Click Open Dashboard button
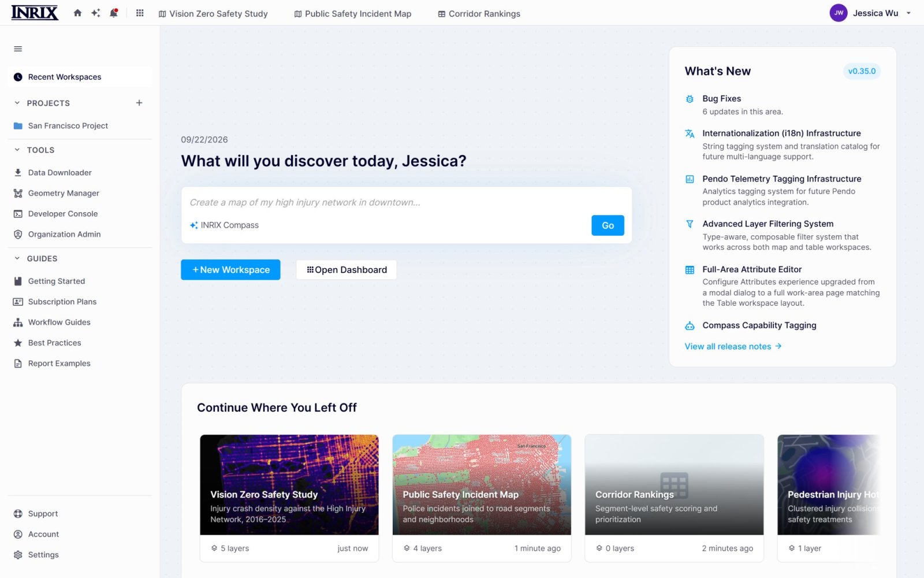Viewport: 924px width, 578px height. [x=346, y=270]
